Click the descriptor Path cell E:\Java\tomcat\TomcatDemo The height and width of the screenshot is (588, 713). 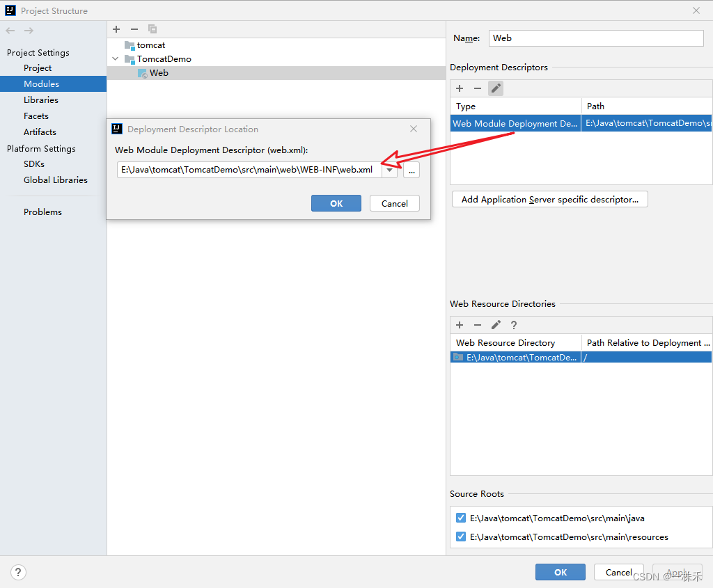647,123
